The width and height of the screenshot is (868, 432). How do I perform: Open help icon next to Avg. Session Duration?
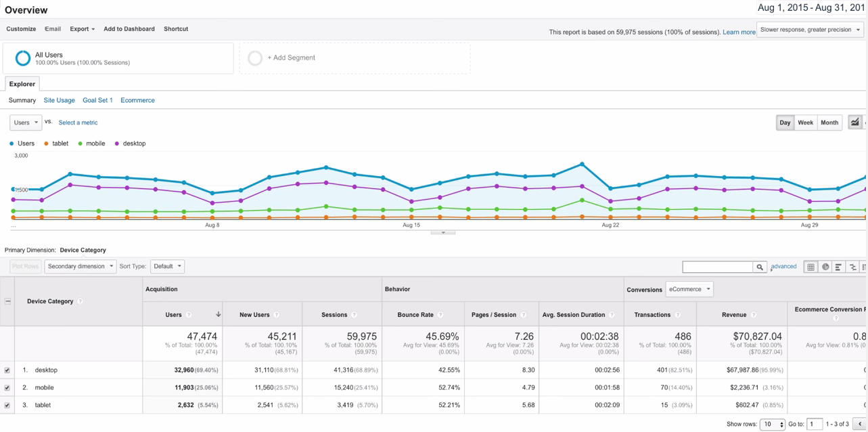click(612, 315)
